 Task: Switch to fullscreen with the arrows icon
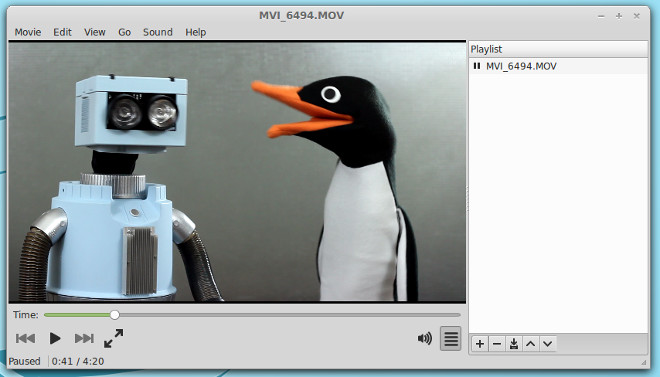pyautogui.click(x=114, y=338)
